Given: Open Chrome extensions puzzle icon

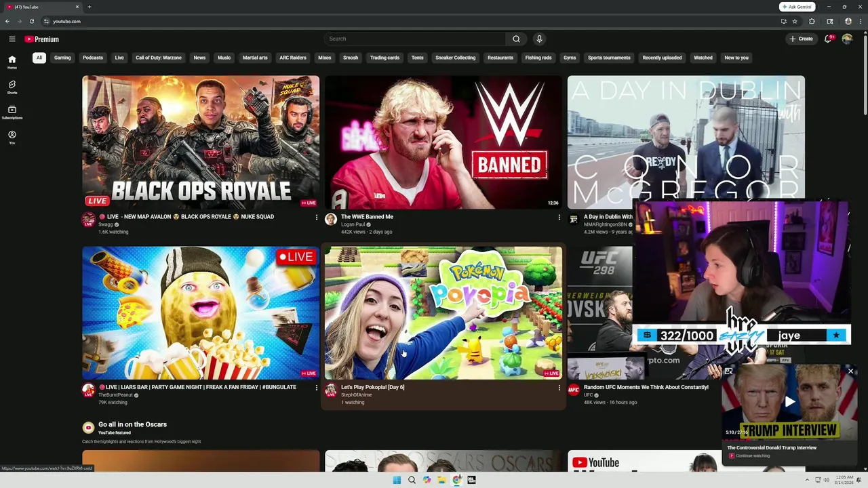Looking at the screenshot, I should pos(812,21).
